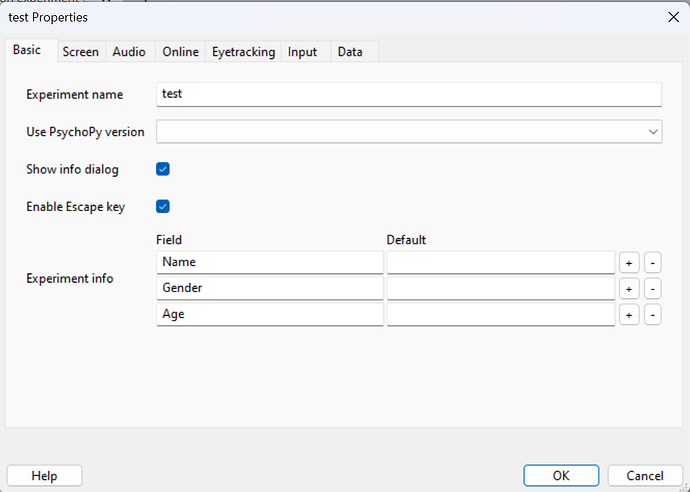Add a row after the Age field
Viewport: 690px width, 492px height.
tap(629, 315)
